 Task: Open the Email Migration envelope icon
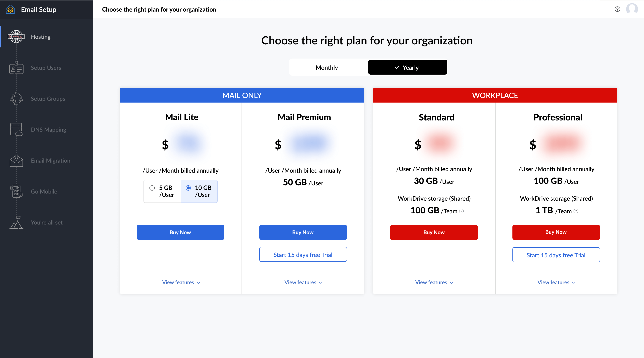pos(16,160)
